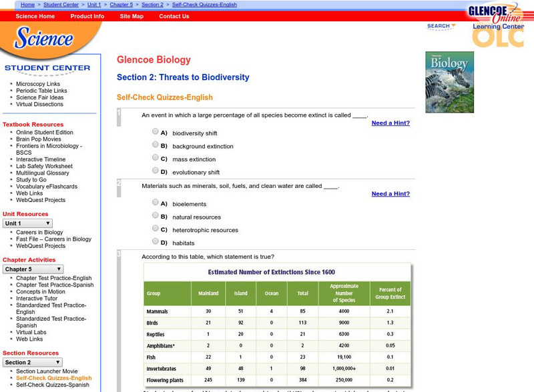This screenshot has width=534, height=392.
Task: Open Science Fair Ideas
Action: coord(40,97)
